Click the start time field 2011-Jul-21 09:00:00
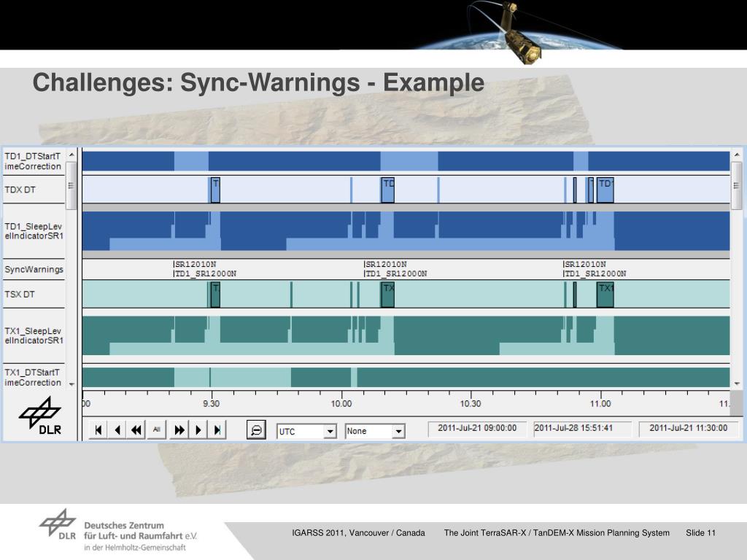This screenshot has height=560, width=747. point(477,428)
